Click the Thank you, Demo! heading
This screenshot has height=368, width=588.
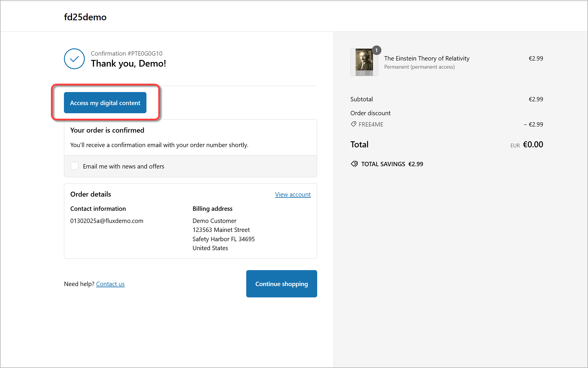(128, 64)
